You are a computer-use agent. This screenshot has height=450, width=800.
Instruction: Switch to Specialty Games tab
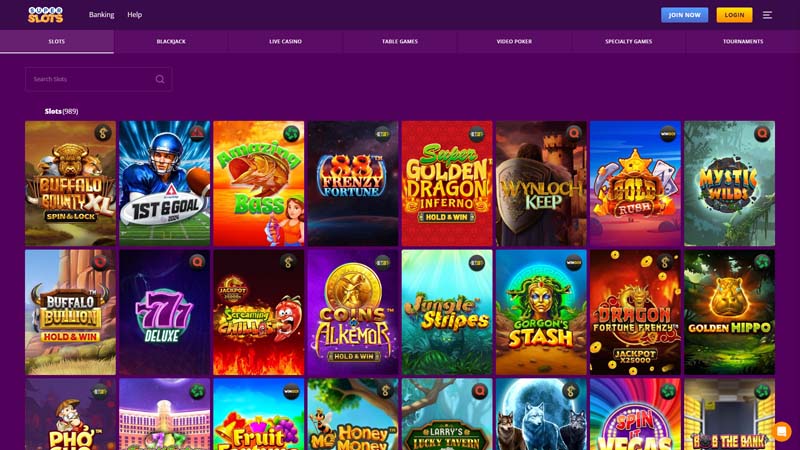coord(628,41)
